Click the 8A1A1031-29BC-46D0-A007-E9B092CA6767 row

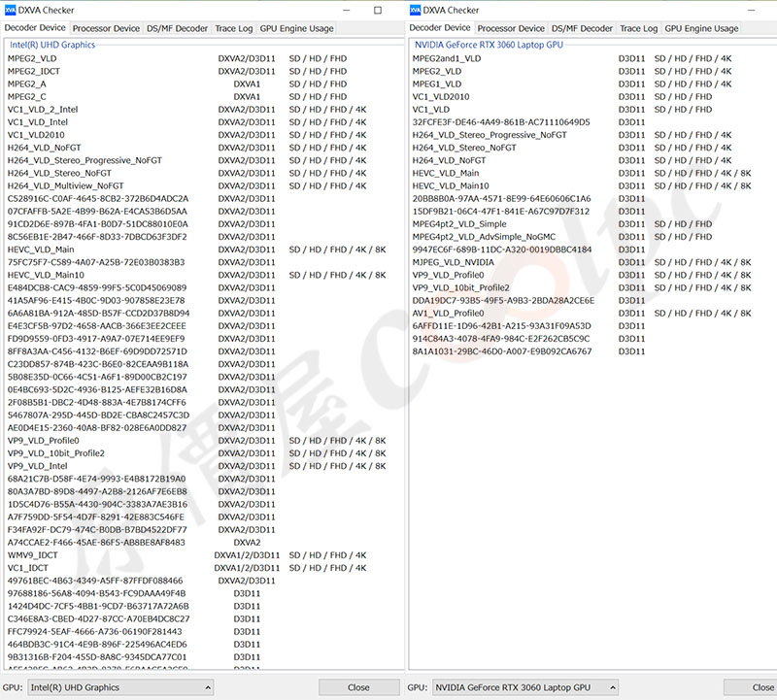pos(528,351)
